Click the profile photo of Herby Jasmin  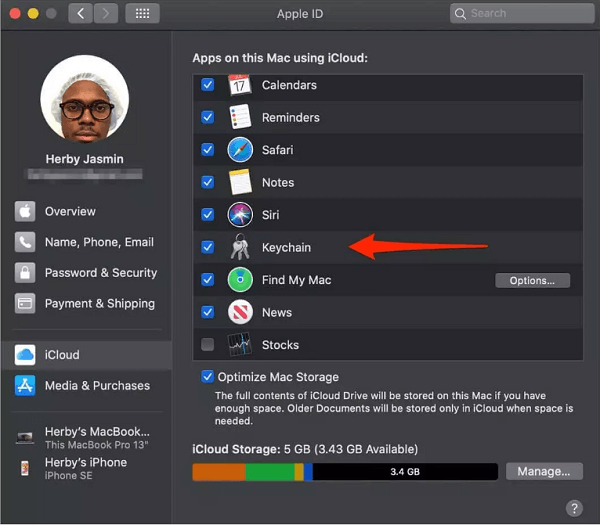coord(85,99)
